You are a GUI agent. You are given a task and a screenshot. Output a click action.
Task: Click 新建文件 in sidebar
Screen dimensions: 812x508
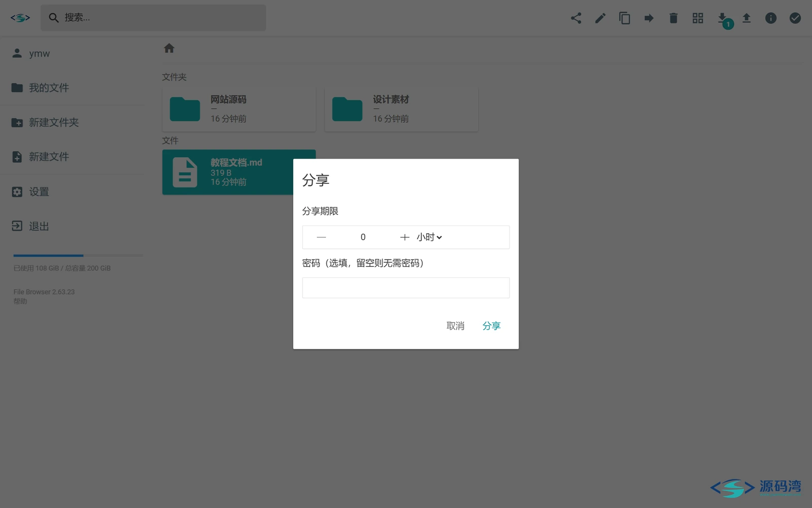[73, 157]
